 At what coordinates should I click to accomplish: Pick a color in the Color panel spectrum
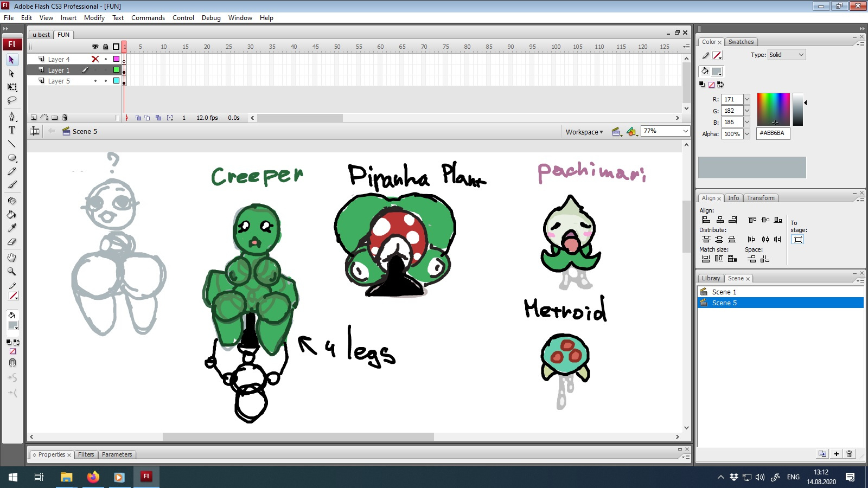point(773,110)
